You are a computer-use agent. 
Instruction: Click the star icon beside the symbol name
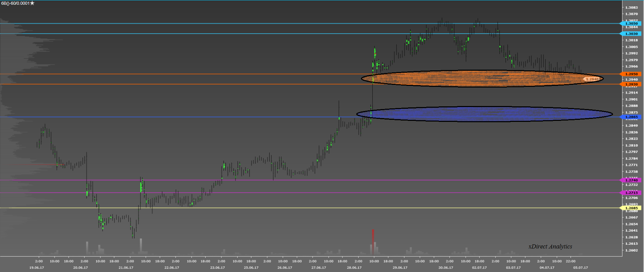tap(32, 3)
